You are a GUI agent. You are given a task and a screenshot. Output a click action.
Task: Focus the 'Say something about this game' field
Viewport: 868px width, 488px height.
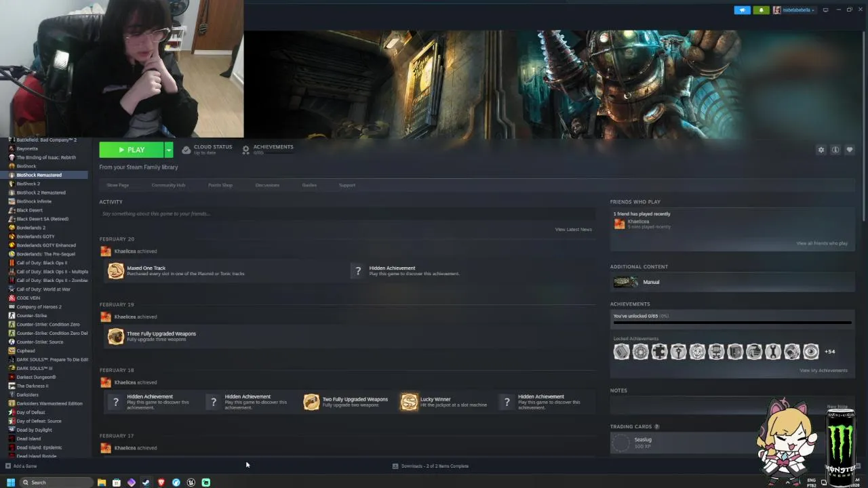point(347,213)
